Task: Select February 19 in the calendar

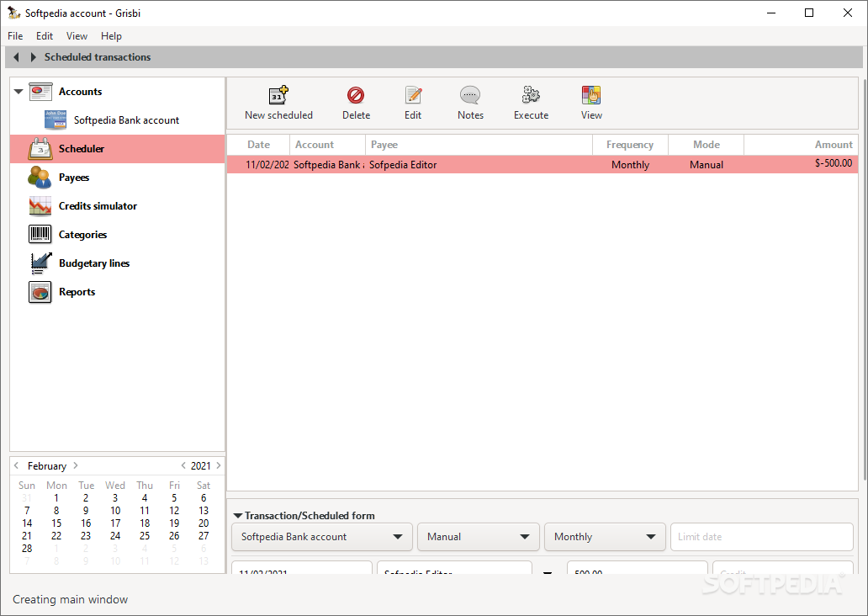Action: pos(174,523)
